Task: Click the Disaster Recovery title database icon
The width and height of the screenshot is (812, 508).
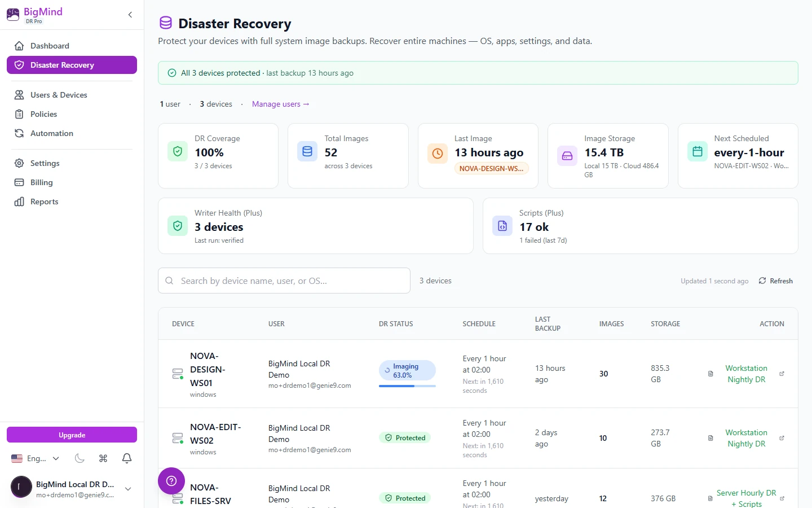Action: [166, 23]
